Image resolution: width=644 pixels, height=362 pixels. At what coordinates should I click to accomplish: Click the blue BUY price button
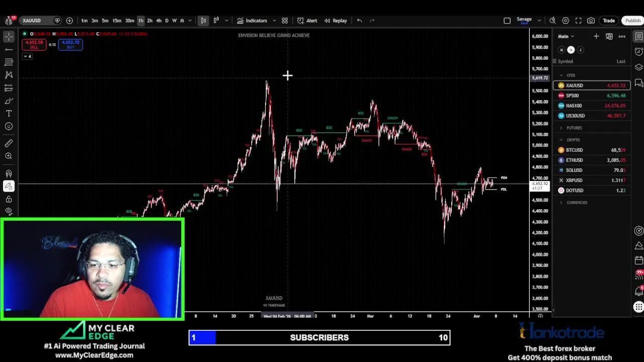[x=70, y=44]
